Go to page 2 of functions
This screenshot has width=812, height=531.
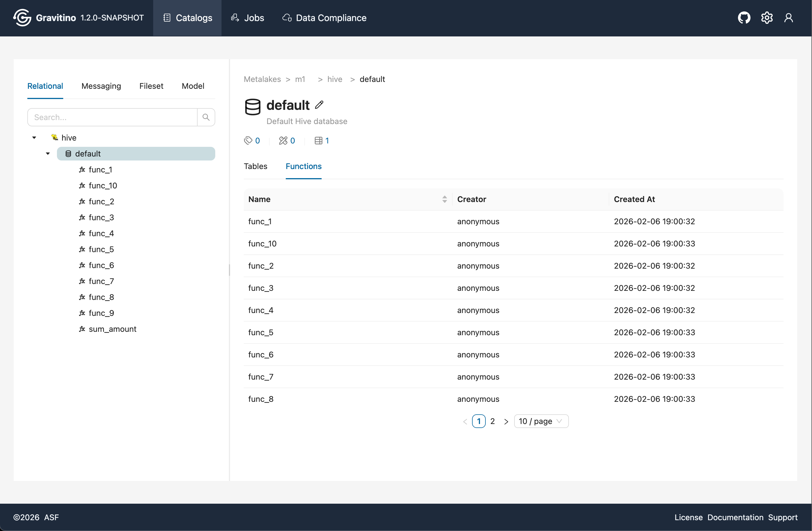click(x=492, y=421)
